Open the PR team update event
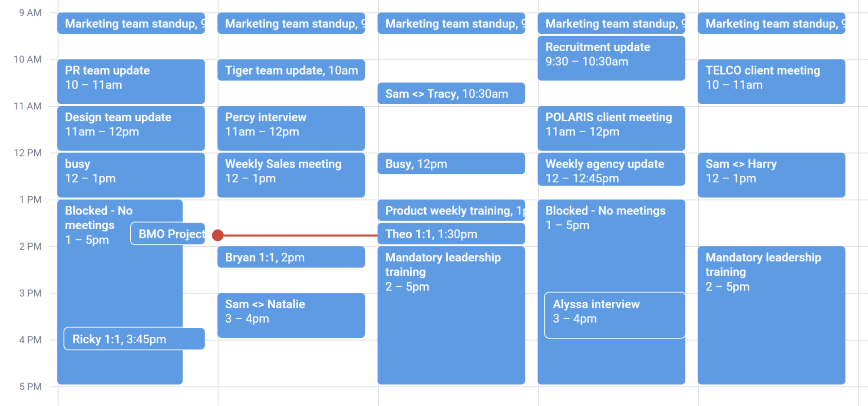This screenshot has width=868, height=406. click(x=130, y=81)
